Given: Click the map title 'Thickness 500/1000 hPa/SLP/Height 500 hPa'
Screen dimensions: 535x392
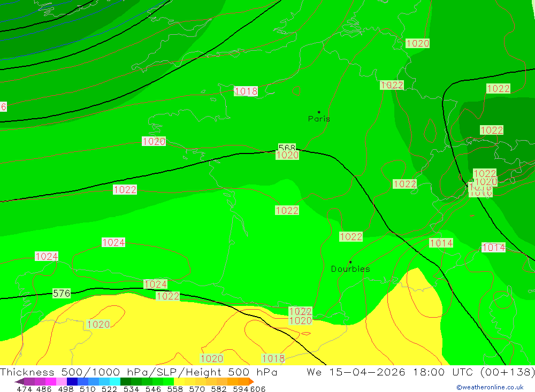Looking at the screenshot, I should click(139, 372).
